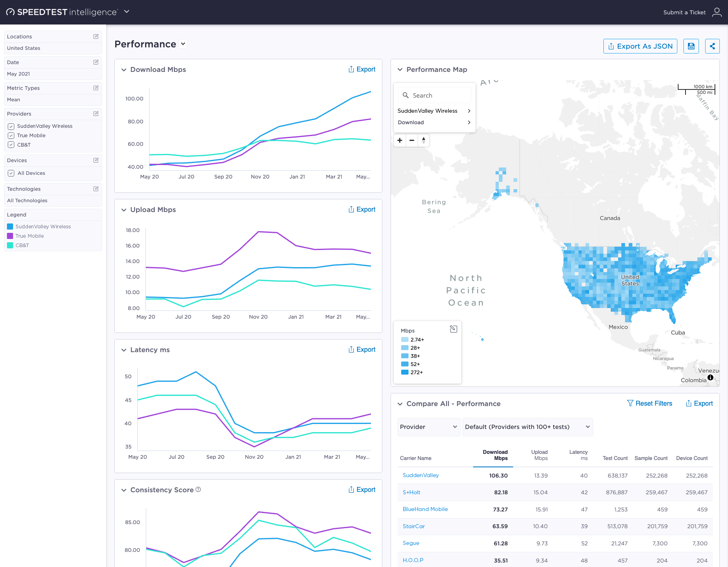728x567 pixels.
Task: Edit Providers using its pencil icon
Action: [x=96, y=114]
